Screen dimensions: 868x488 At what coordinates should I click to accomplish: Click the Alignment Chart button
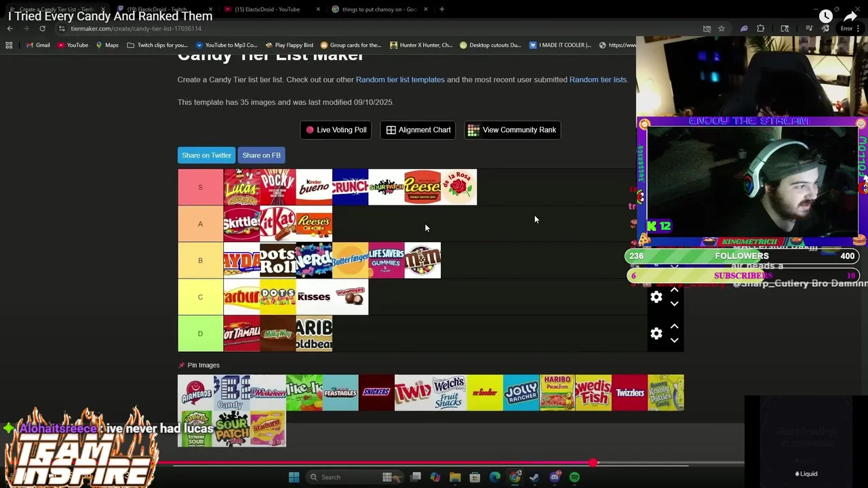point(418,130)
